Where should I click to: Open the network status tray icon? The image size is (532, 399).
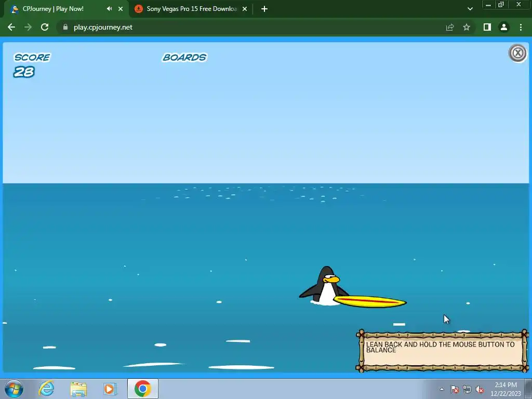point(467,389)
